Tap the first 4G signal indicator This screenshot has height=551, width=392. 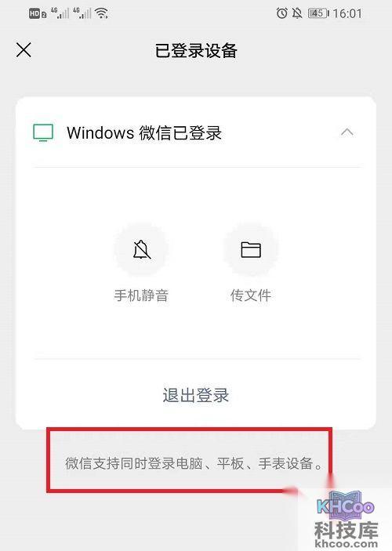[60, 13]
